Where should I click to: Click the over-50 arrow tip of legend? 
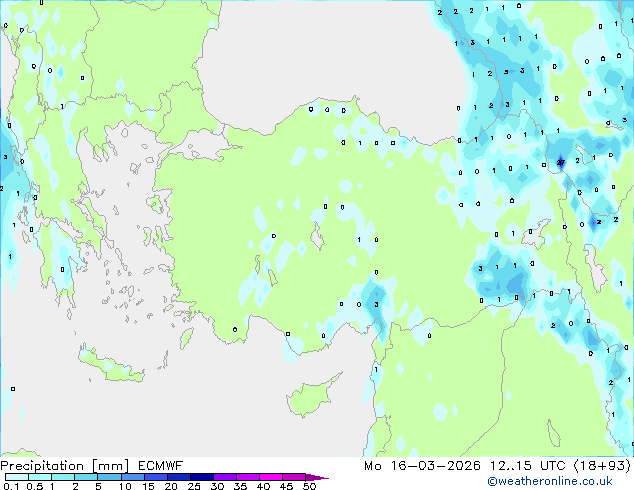pyautogui.click(x=317, y=477)
